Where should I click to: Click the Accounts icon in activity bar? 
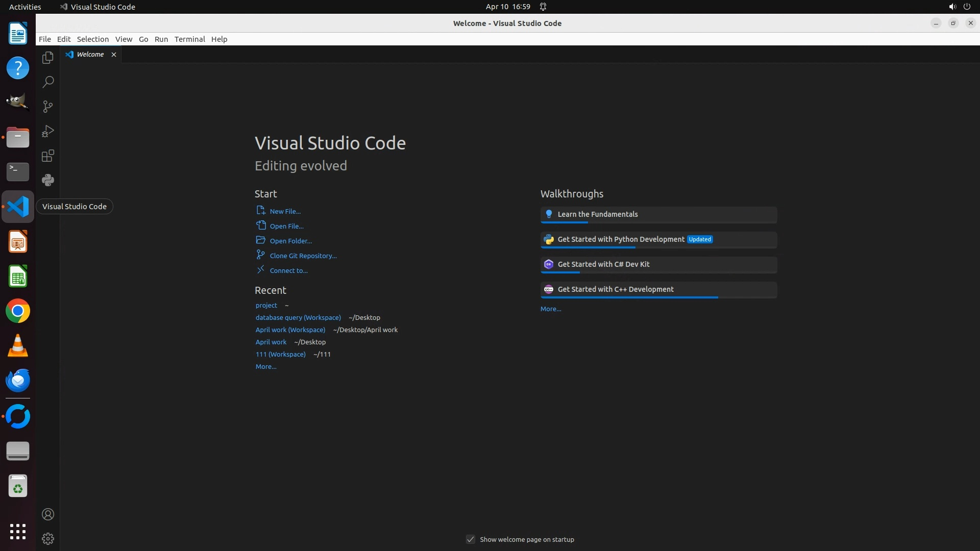pyautogui.click(x=48, y=514)
